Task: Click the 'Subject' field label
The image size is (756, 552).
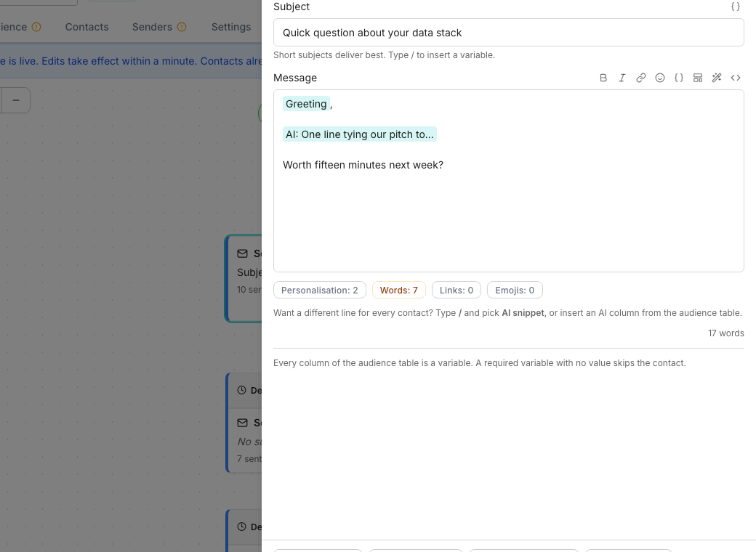Action: pyautogui.click(x=291, y=7)
